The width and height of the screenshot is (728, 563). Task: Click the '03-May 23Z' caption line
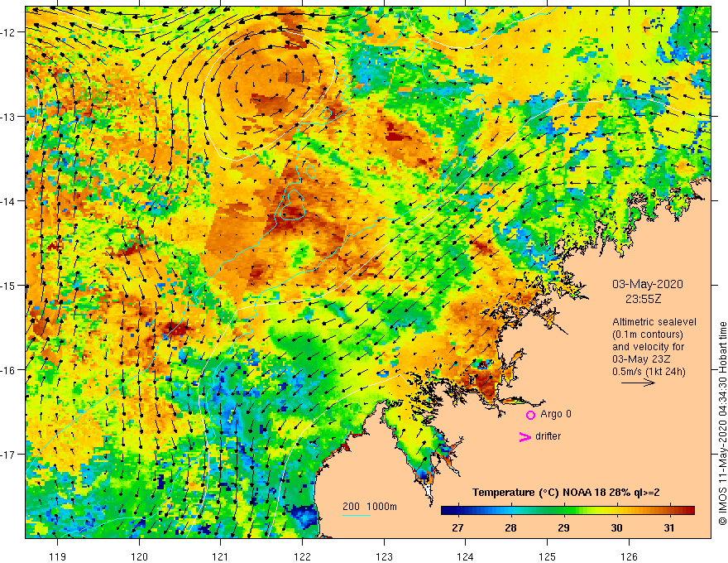(x=639, y=359)
